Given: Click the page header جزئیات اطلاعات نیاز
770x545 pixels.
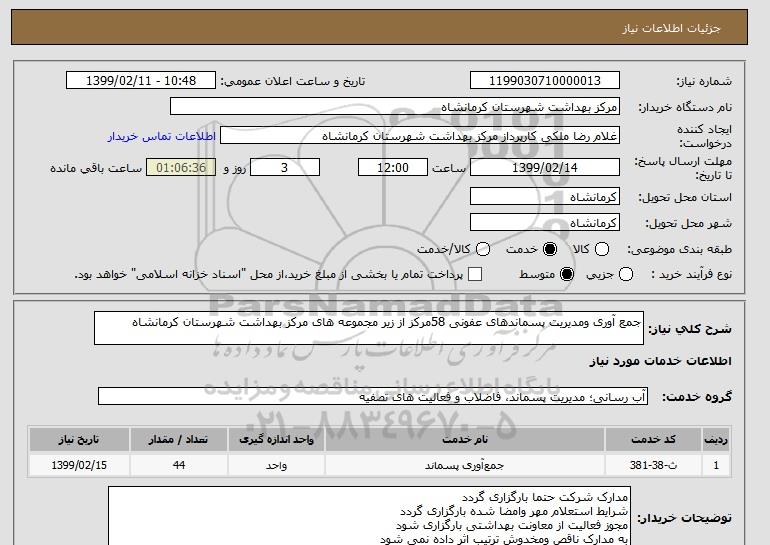Looking at the screenshot, I should 671,28.
